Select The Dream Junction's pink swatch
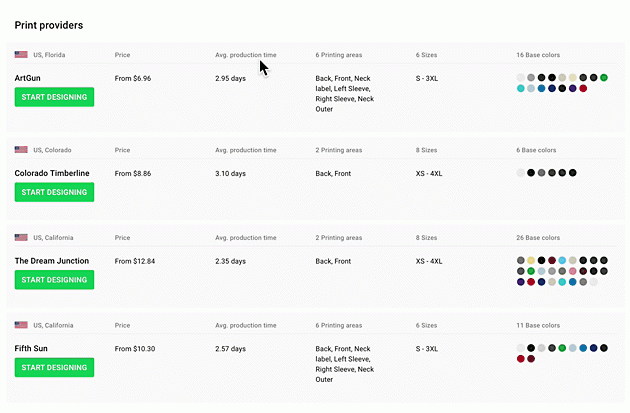Screen dimensions: 630x413 click(573, 271)
